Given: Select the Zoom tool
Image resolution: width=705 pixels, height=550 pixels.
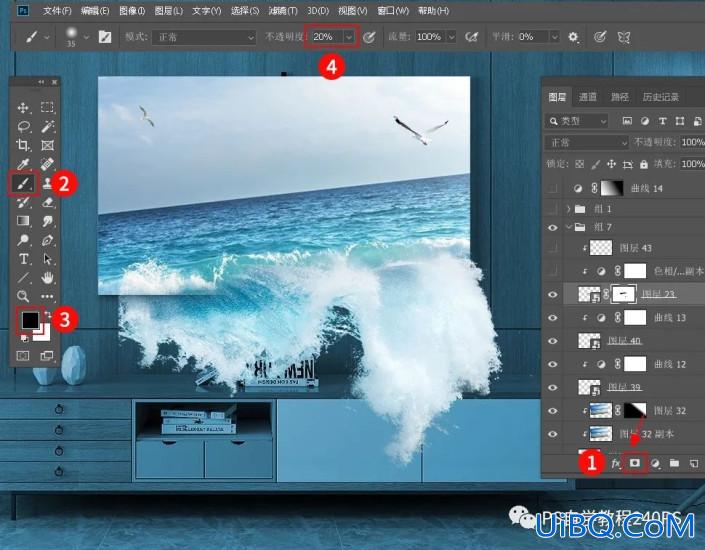Looking at the screenshot, I should [x=23, y=296].
